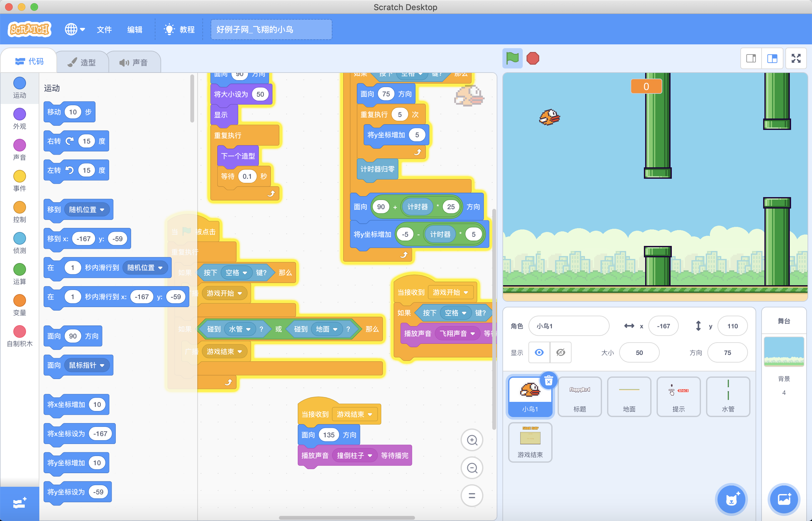The height and width of the screenshot is (521, 812).
Task: Switch to small stage layout
Action: tap(751, 59)
